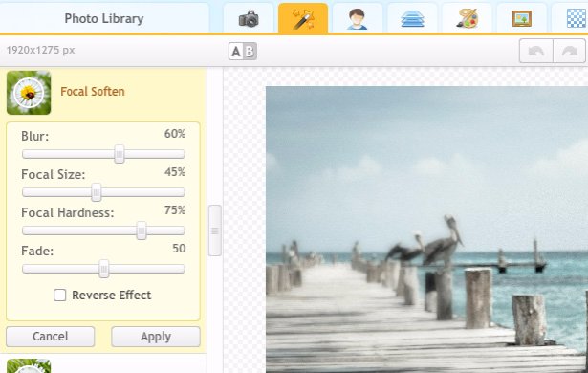
Task: Open the paint palette art tab
Action: (467, 18)
